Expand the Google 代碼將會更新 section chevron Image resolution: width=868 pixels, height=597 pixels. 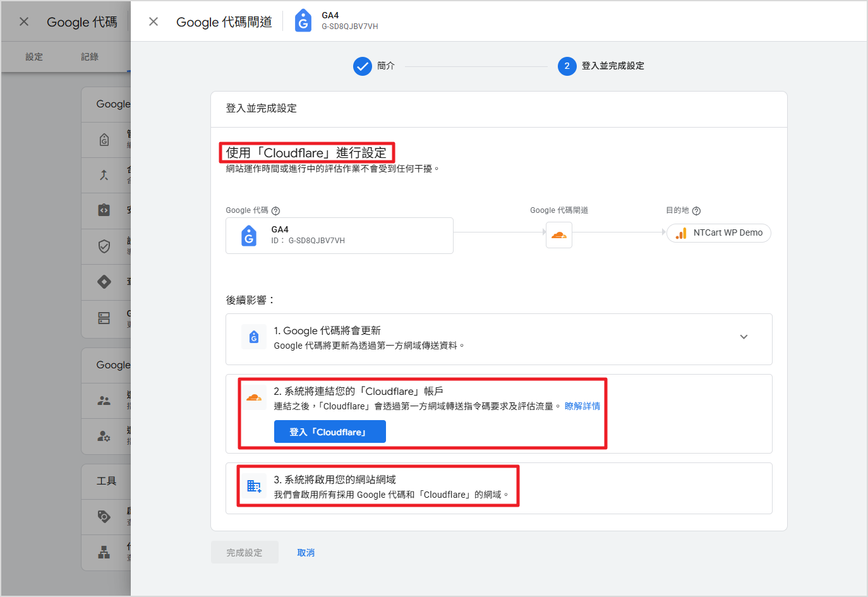click(744, 337)
